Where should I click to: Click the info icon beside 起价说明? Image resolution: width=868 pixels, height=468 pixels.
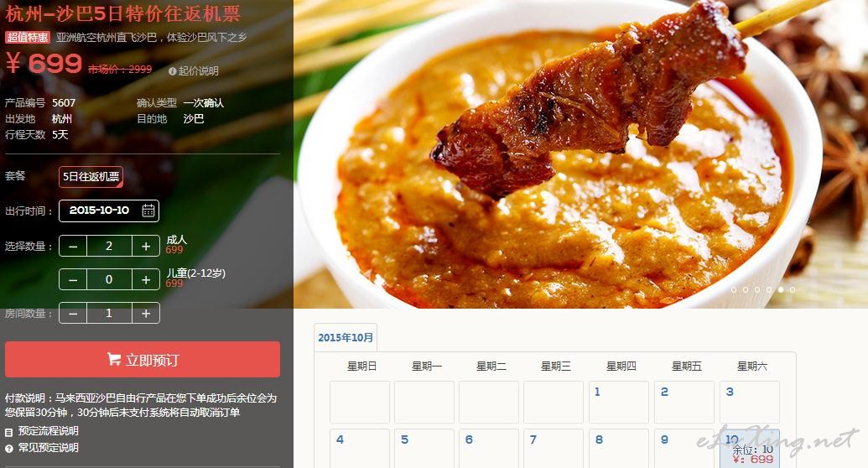172,71
